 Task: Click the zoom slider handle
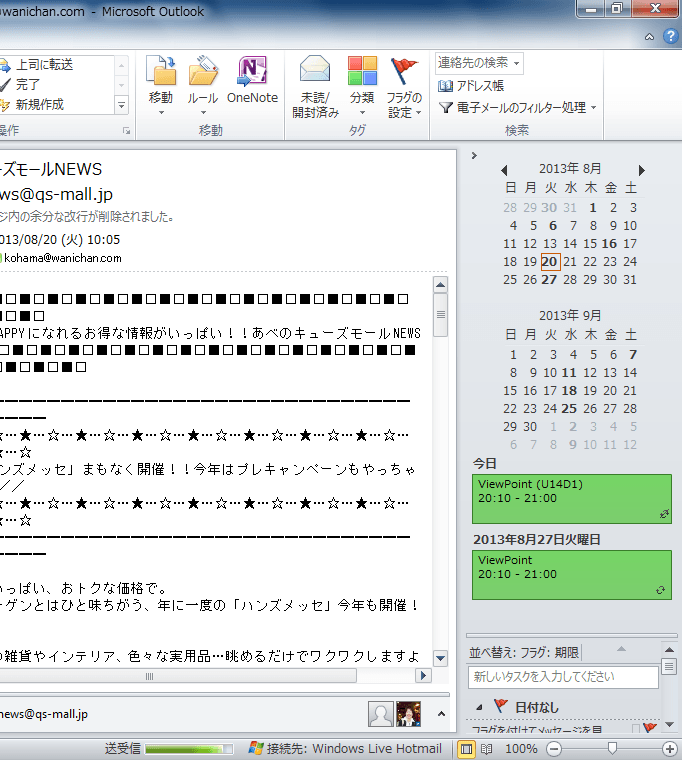(612, 749)
